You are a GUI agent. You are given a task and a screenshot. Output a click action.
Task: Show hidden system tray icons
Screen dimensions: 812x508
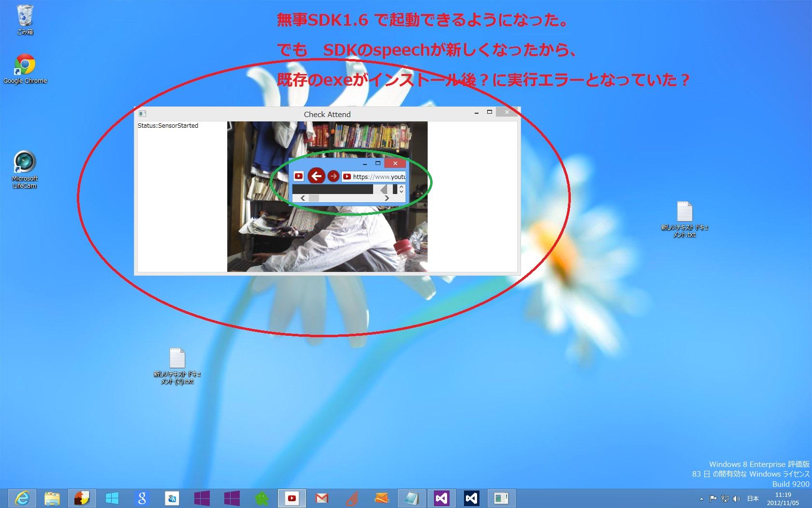tap(701, 499)
